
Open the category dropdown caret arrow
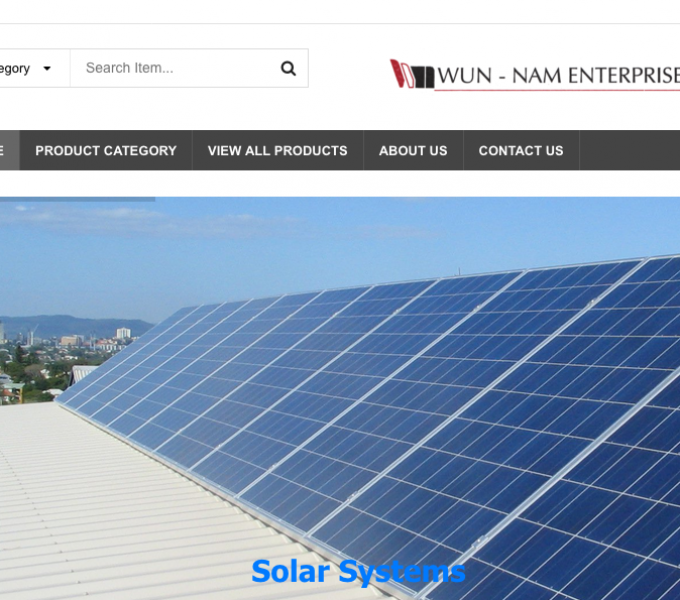point(47,68)
